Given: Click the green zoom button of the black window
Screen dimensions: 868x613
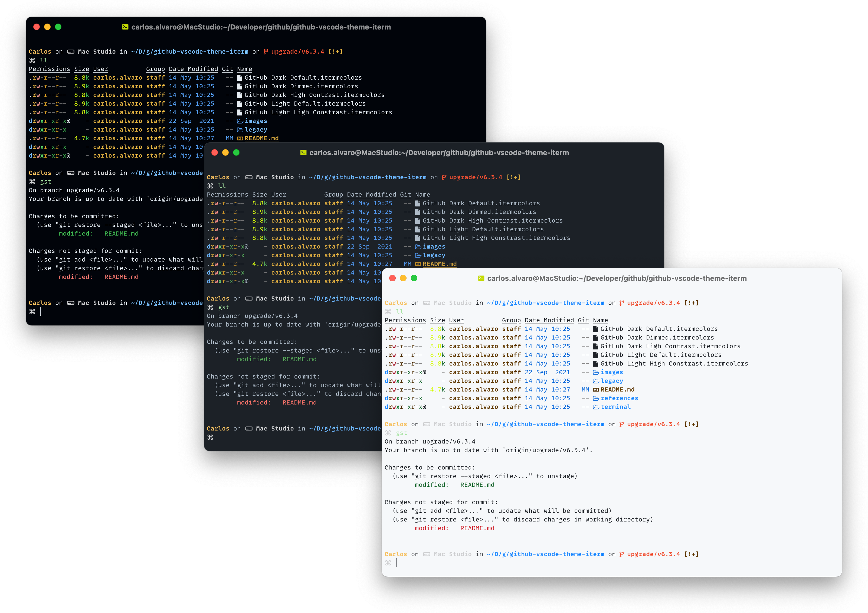Looking at the screenshot, I should (x=58, y=27).
